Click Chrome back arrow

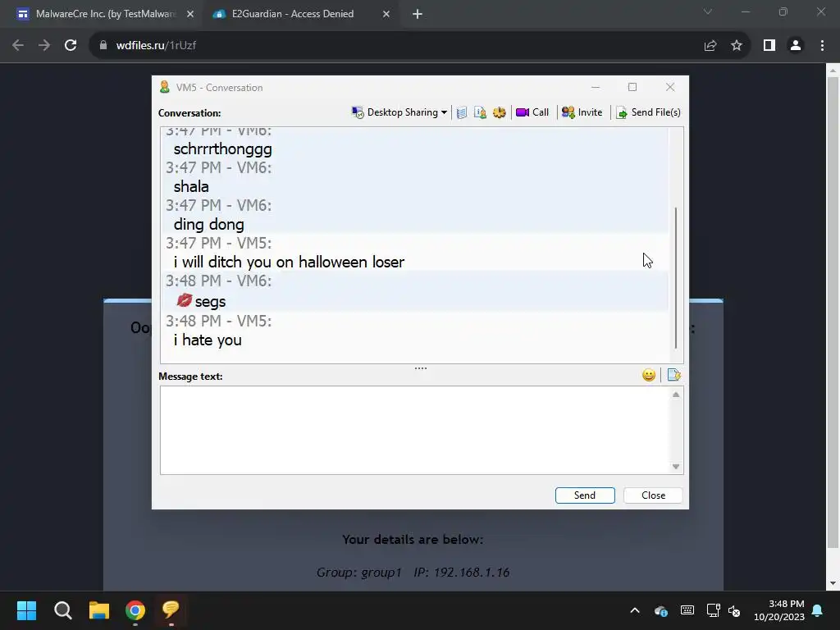click(x=18, y=46)
